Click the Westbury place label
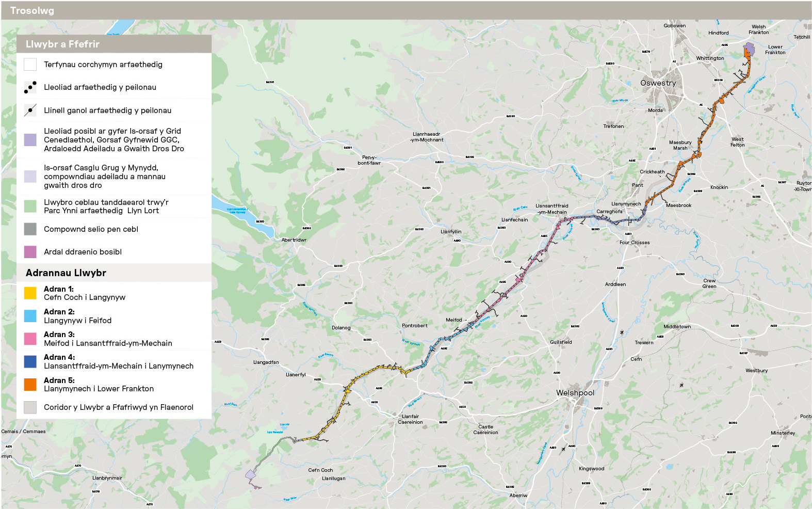This screenshot has width=812, height=509. pyautogui.click(x=756, y=371)
